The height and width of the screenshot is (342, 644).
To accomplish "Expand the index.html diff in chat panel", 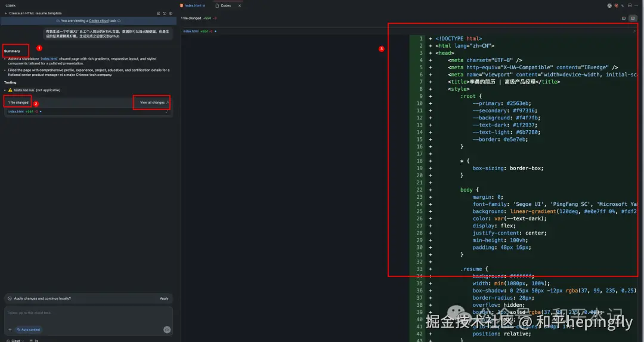I will [x=167, y=112].
